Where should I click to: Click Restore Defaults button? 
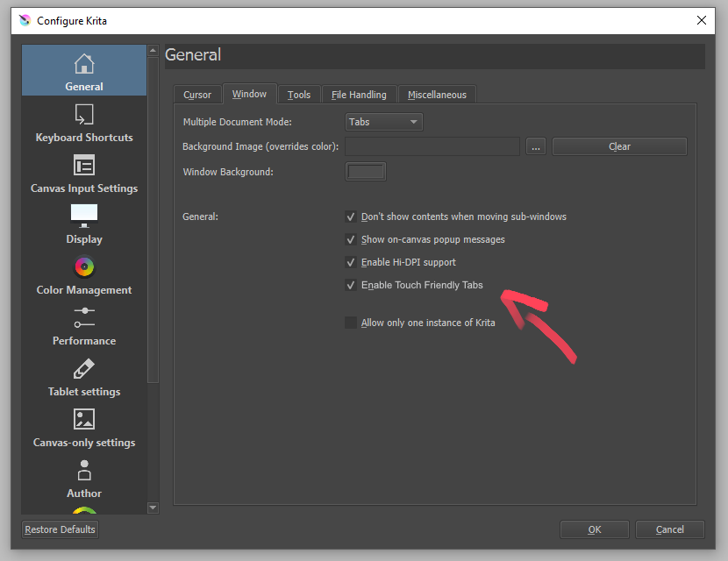point(60,529)
